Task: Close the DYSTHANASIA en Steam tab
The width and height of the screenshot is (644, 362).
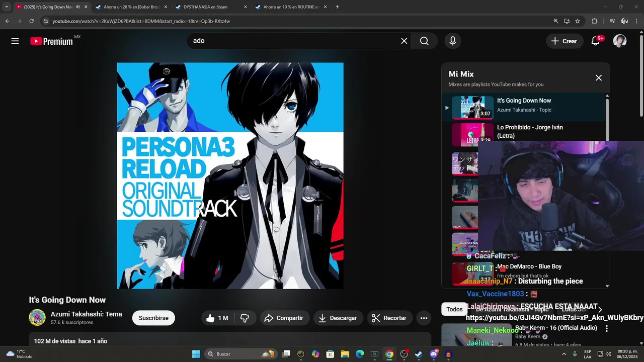Action: pyautogui.click(x=246, y=7)
